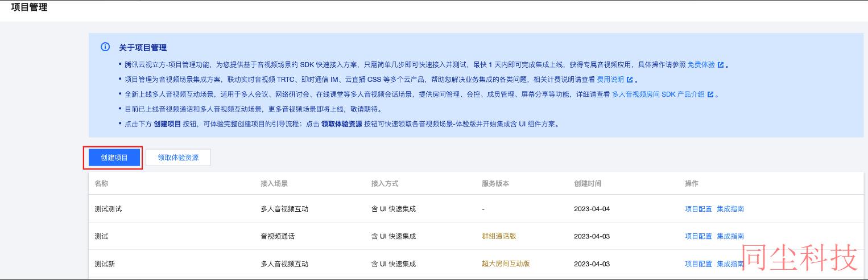Screen dimensions: 868x280
Task: Open the 费用说明 link
Action: 610,80
